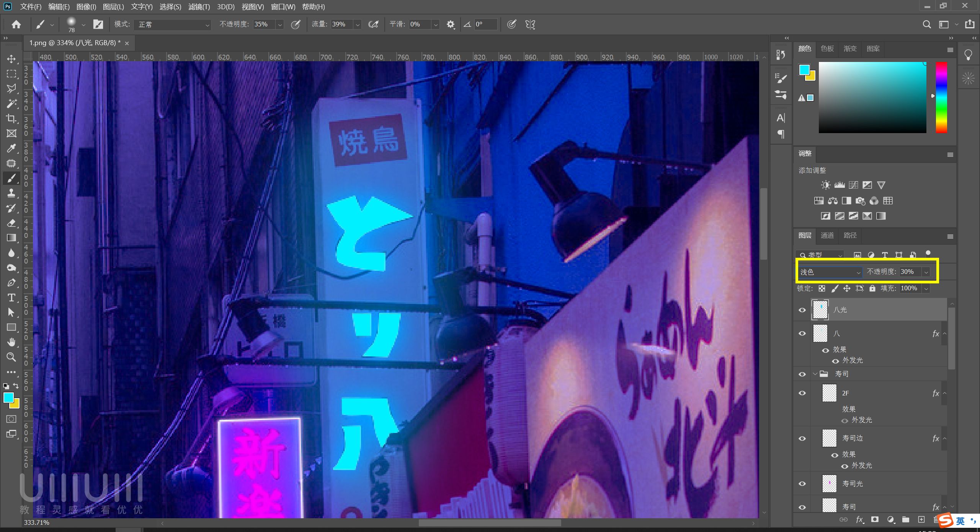Create a new layer in Layers panel
The height and width of the screenshot is (532, 980).
[921, 519]
